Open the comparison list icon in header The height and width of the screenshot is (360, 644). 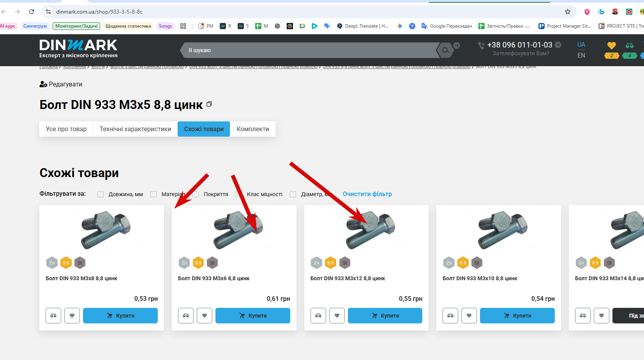pos(630,46)
